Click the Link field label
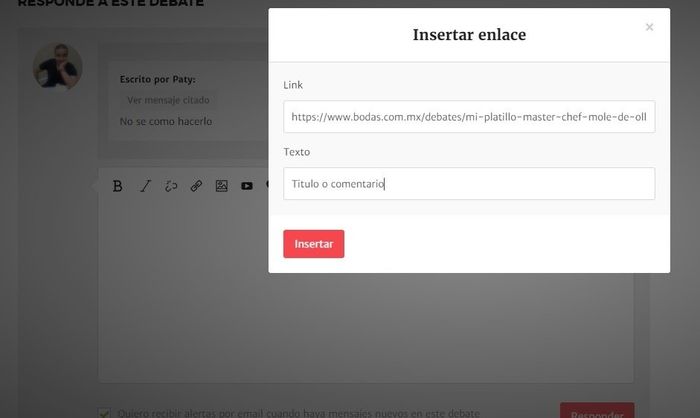 293,85
